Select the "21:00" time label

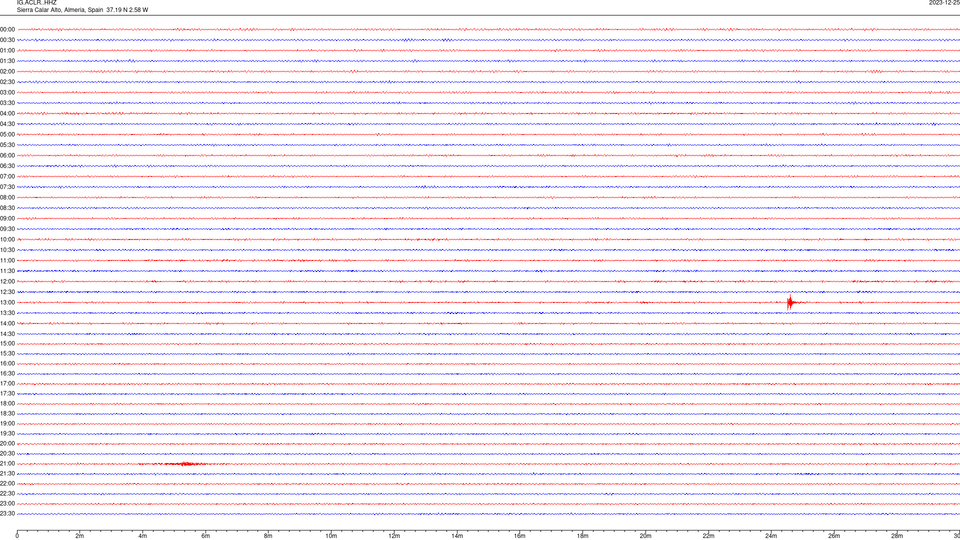7,463
